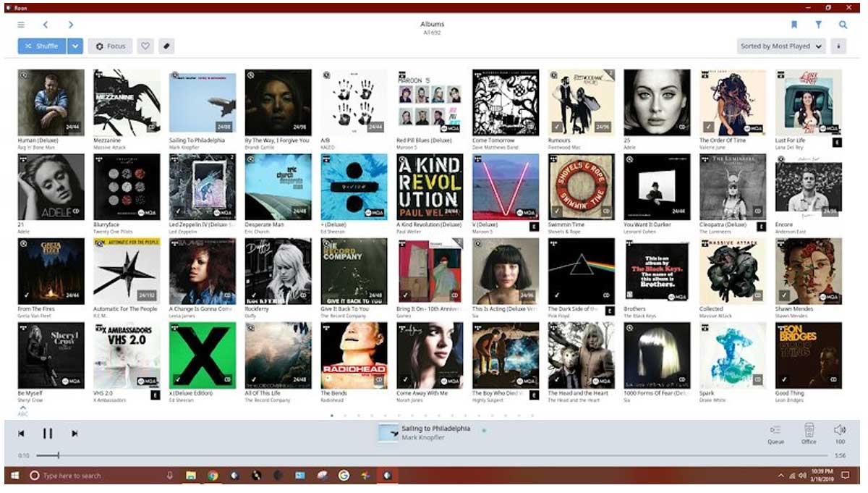The width and height of the screenshot is (868, 493).
Task: Expand the Shuffle dropdown arrow
Action: click(76, 46)
